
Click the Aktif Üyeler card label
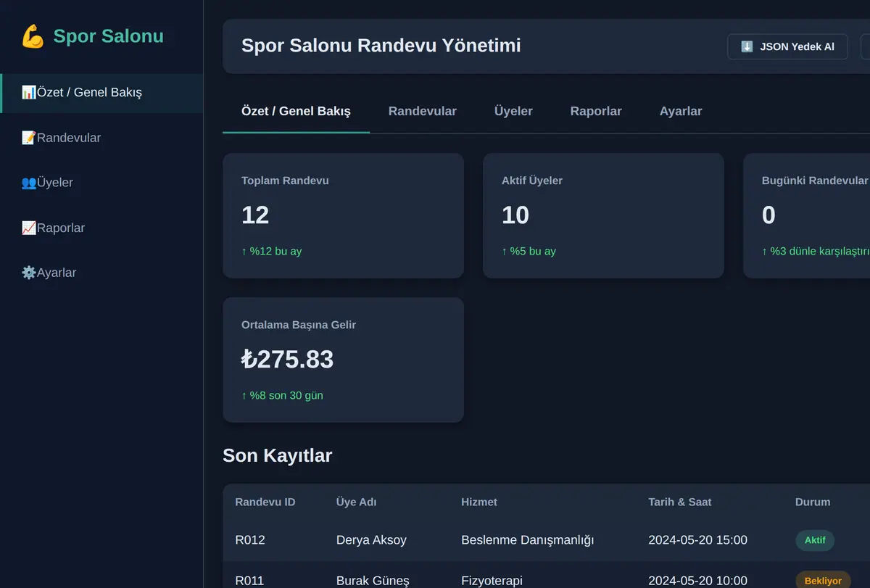(532, 181)
